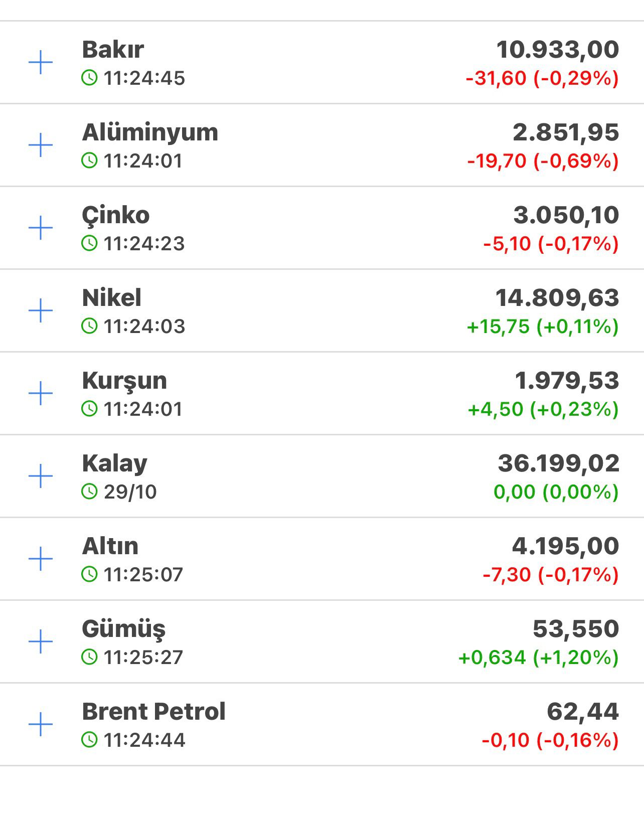
Task: Open the Altın commodity details
Action: coord(110,546)
